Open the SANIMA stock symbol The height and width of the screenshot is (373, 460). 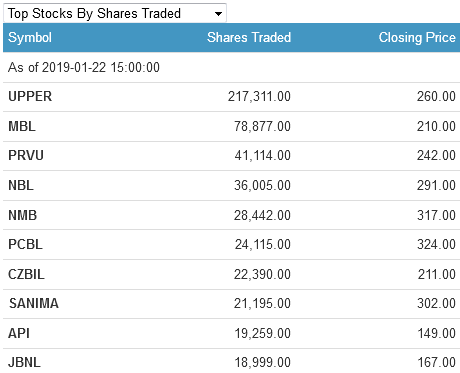[34, 303]
